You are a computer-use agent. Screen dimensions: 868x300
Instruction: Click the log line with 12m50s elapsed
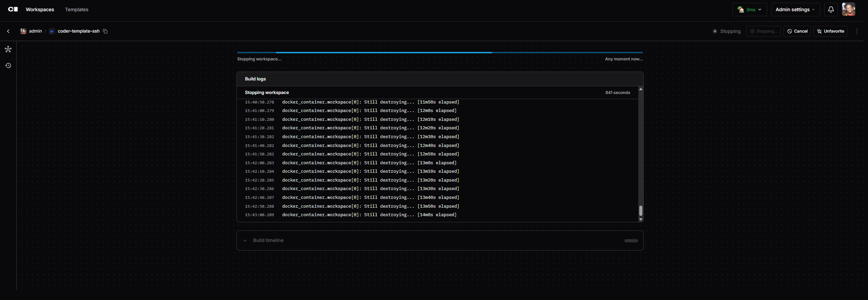[437, 154]
